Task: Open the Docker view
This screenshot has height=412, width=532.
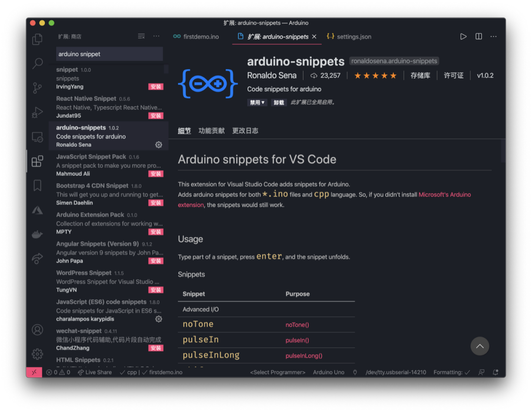Action: 37,234
